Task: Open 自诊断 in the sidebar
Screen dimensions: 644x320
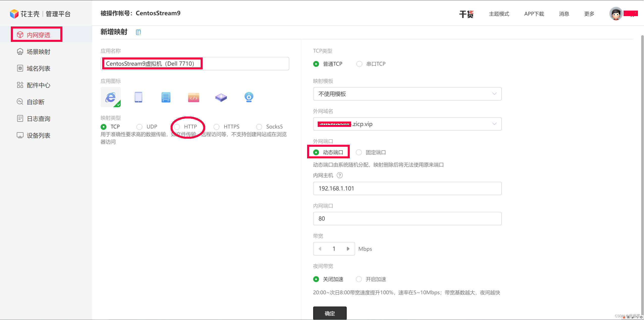Action: (x=31, y=102)
